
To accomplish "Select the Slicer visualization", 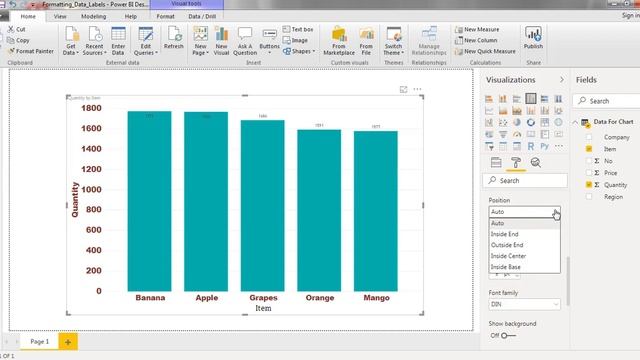I will (489, 146).
